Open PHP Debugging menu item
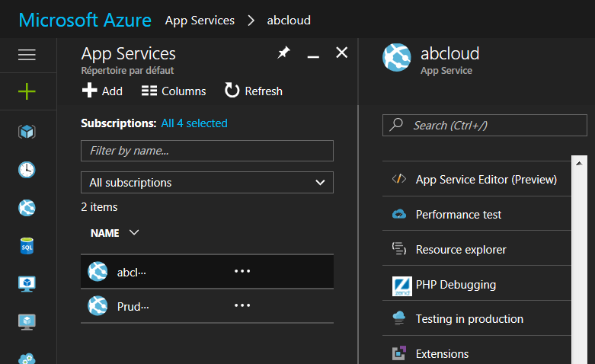Viewport: 595px width, 364px height. (x=477, y=284)
